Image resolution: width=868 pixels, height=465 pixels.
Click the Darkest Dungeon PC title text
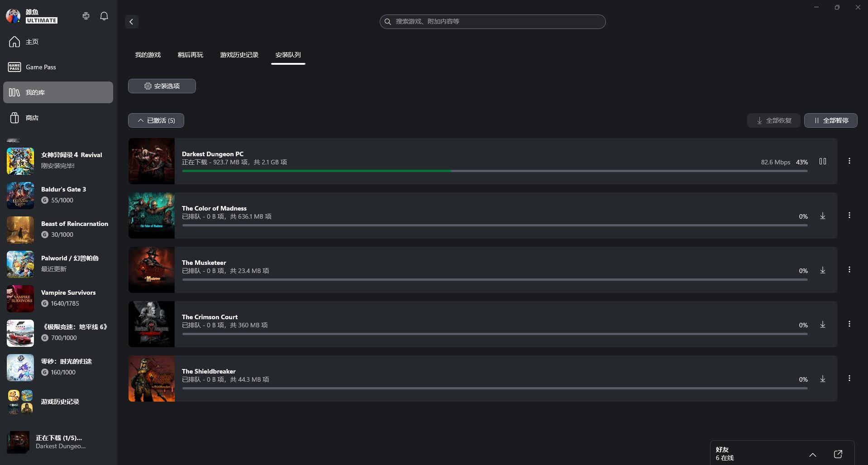(213, 154)
